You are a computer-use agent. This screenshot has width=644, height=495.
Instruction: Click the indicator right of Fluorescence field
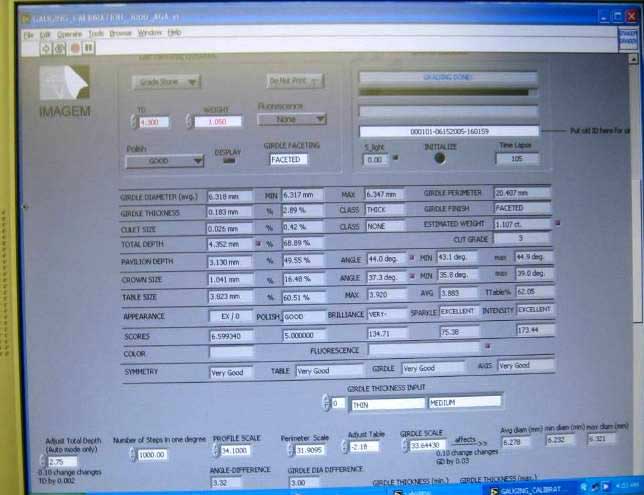(x=488, y=346)
